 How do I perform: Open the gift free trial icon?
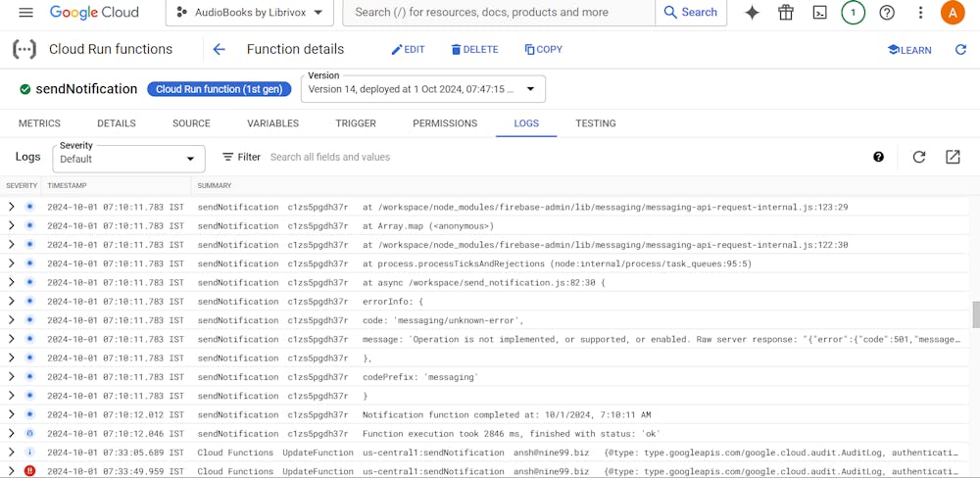[x=786, y=13]
